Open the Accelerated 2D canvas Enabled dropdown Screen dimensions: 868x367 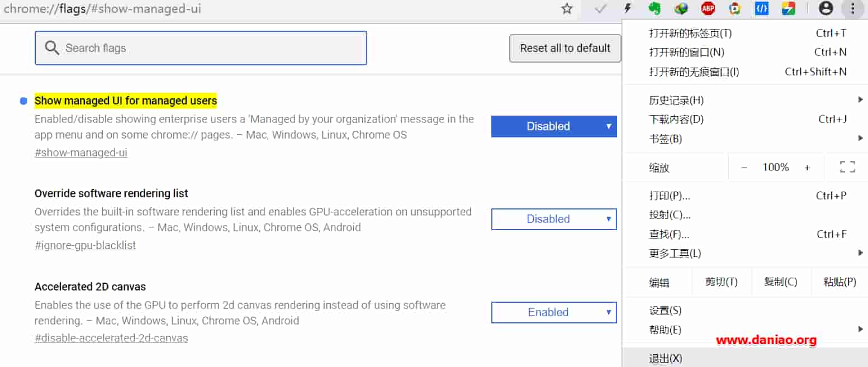tap(554, 312)
